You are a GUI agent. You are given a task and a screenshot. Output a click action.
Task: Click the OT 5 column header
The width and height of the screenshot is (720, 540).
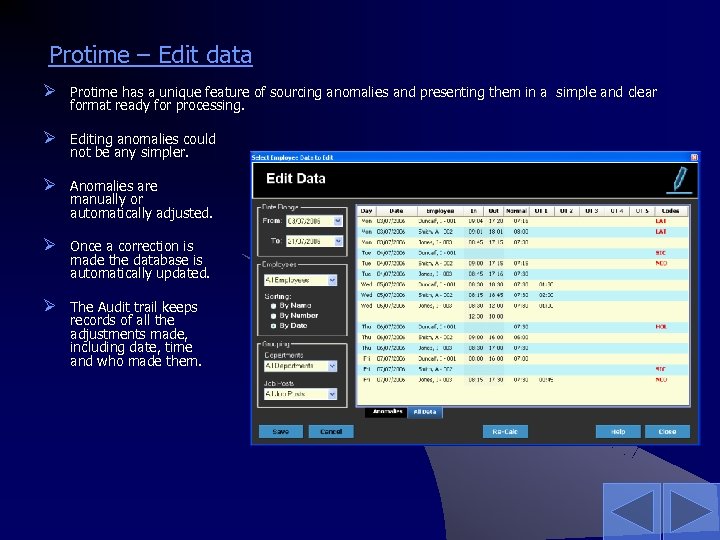click(641, 211)
